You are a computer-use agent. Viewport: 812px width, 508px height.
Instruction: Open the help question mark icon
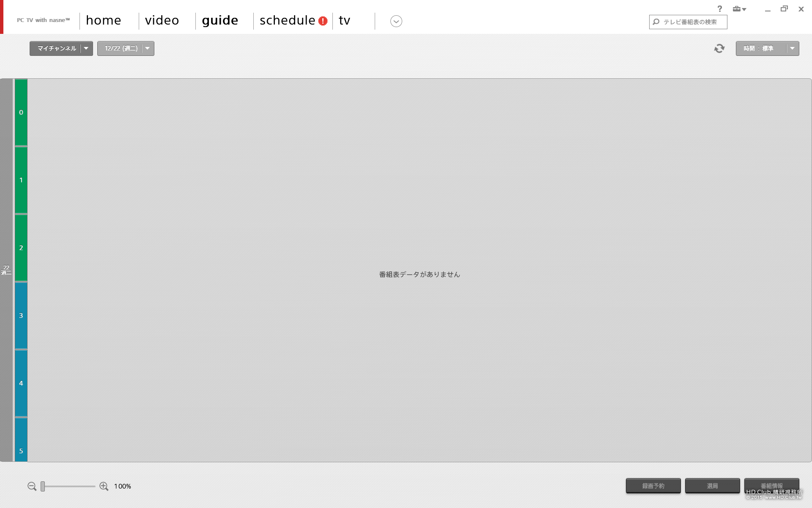pos(720,9)
